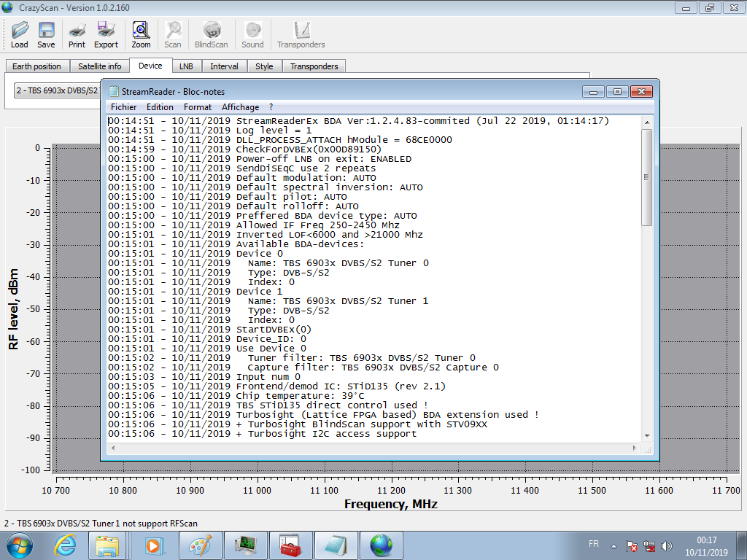Click the Notepad scrollbar down arrow
This screenshot has height=560, width=747.
click(x=647, y=436)
